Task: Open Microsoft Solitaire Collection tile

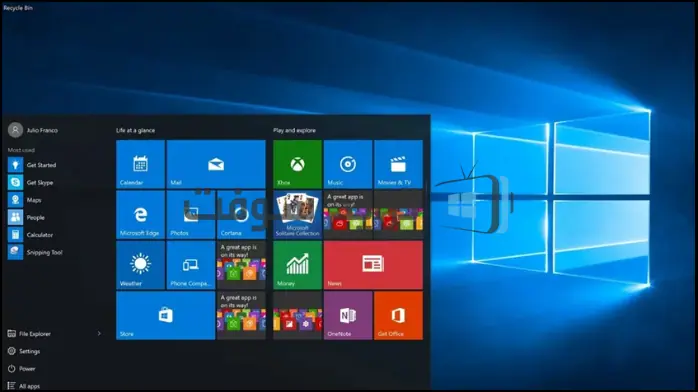Action: pyautogui.click(x=297, y=214)
